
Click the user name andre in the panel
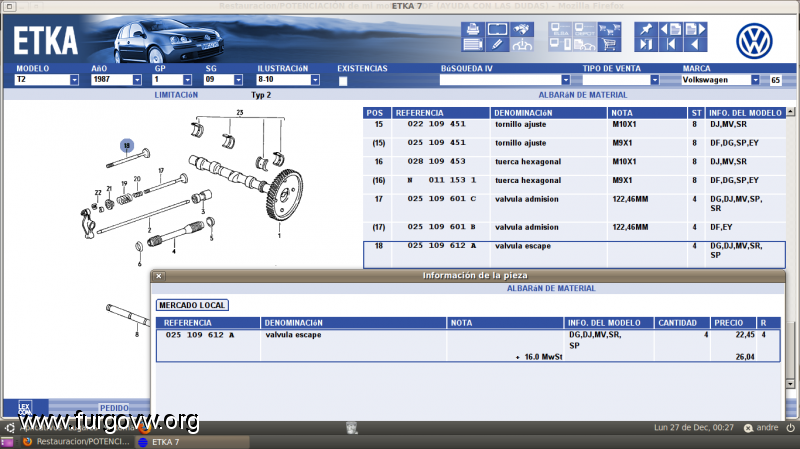[767, 428]
